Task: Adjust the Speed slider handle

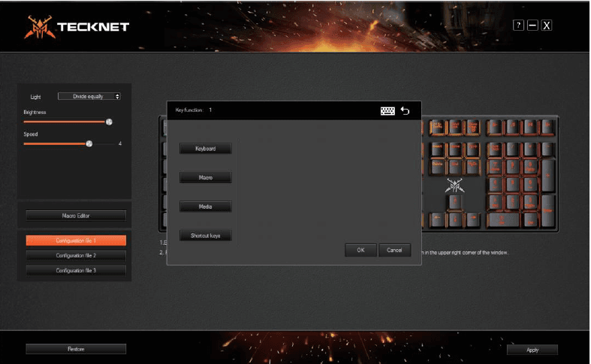Action: pyautogui.click(x=89, y=143)
